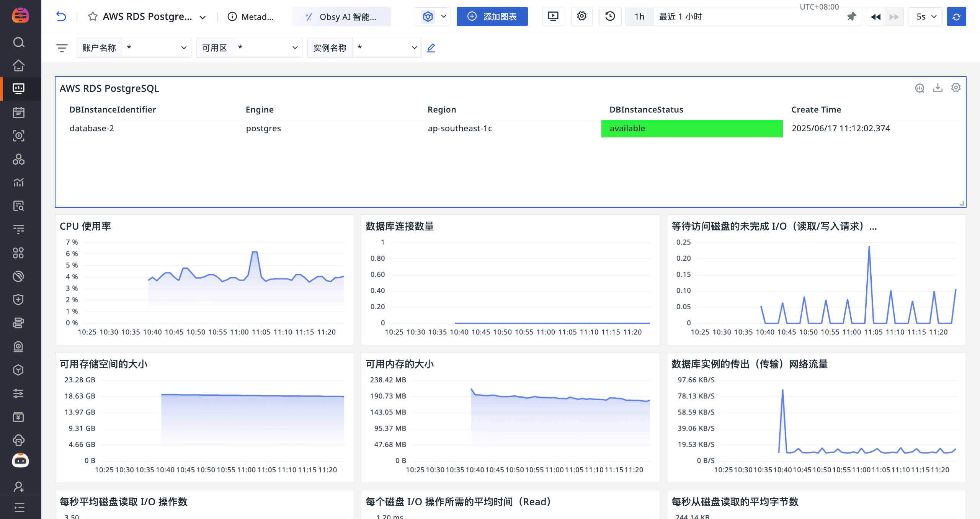Open the sliders settings icon in the sidebar

(x=19, y=393)
